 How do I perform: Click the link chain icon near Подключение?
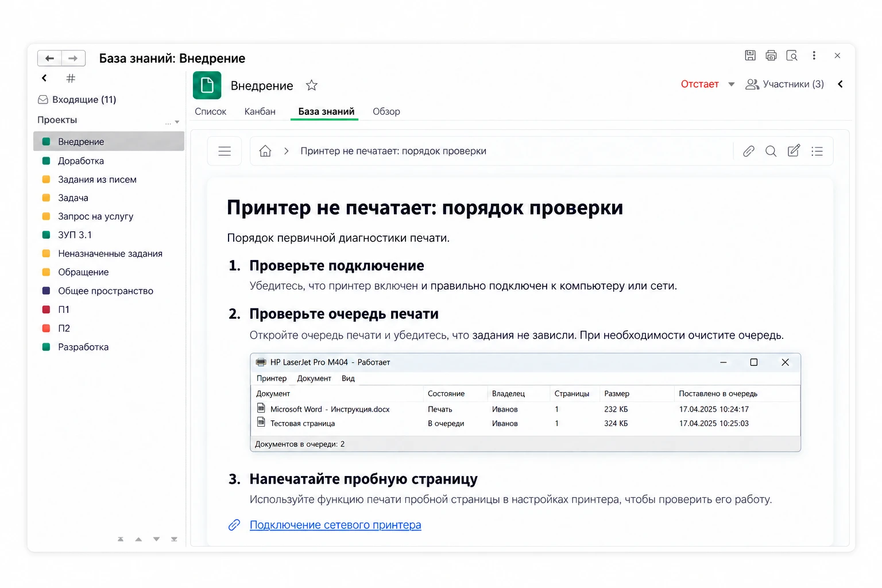coord(234,525)
